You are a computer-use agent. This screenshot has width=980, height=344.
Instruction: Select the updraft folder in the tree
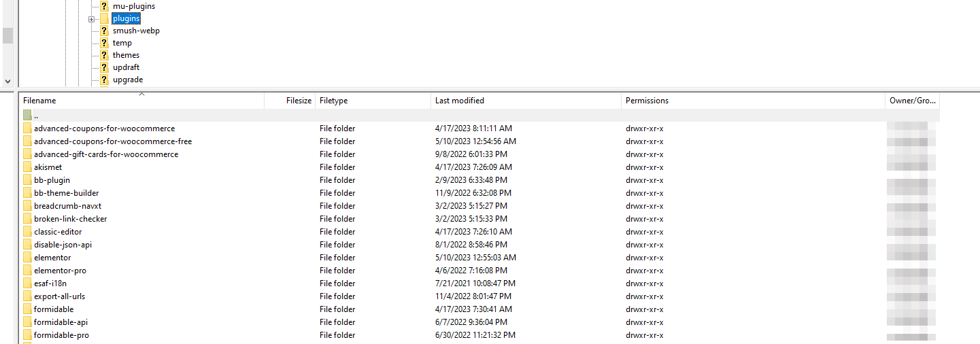pyautogui.click(x=126, y=67)
